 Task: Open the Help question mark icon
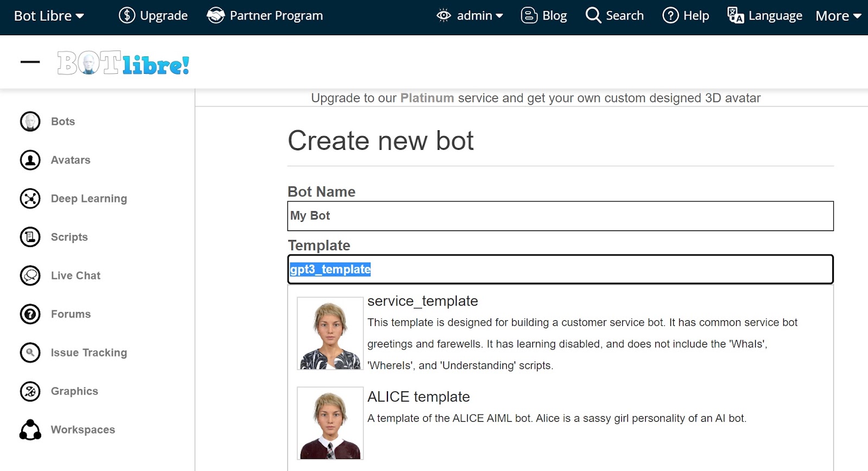coord(671,15)
